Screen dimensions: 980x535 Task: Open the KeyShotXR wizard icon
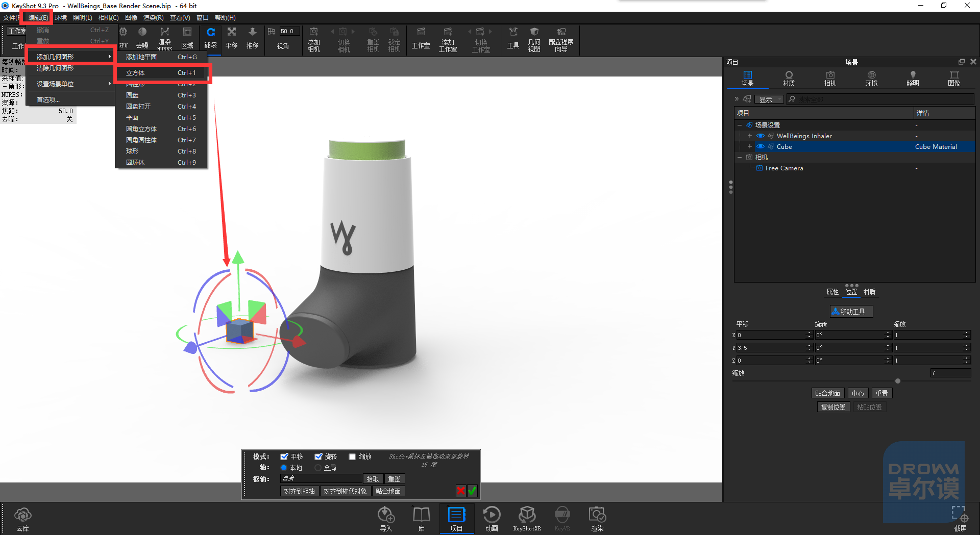click(x=527, y=519)
